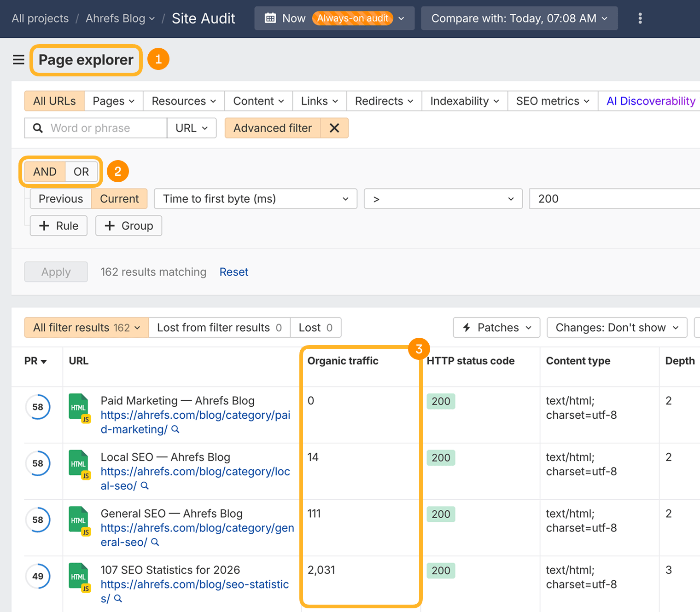The image size is (700, 612).
Task: Close the Advanced filter with X
Action: click(x=334, y=128)
